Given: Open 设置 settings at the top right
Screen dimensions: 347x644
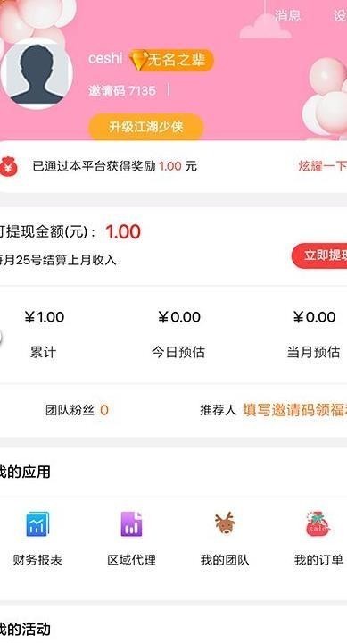Looking at the screenshot, I should click(340, 15).
